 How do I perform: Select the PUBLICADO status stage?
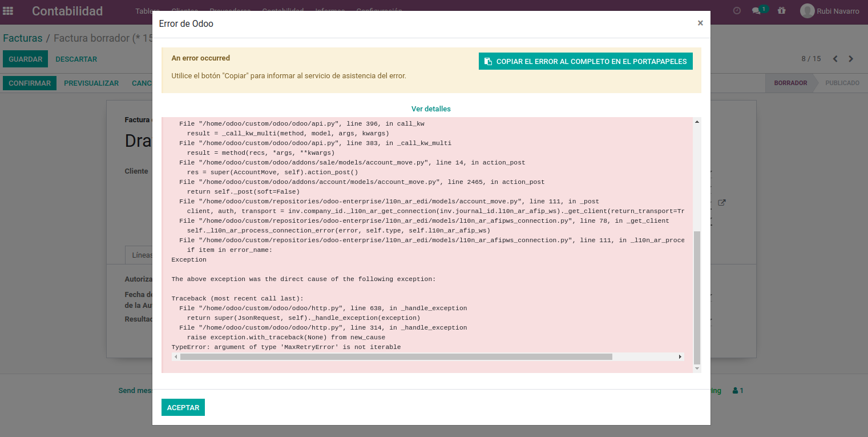pyautogui.click(x=842, y=83)
